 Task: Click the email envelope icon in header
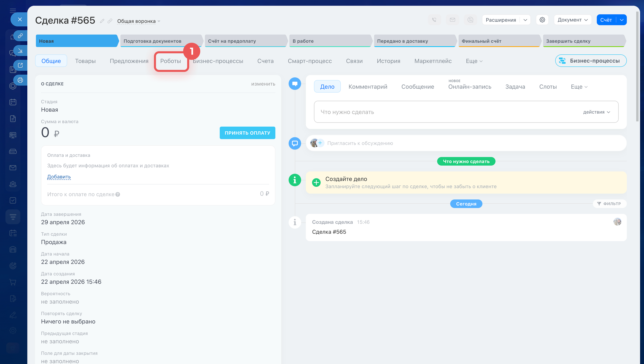(x=452, y=20)
